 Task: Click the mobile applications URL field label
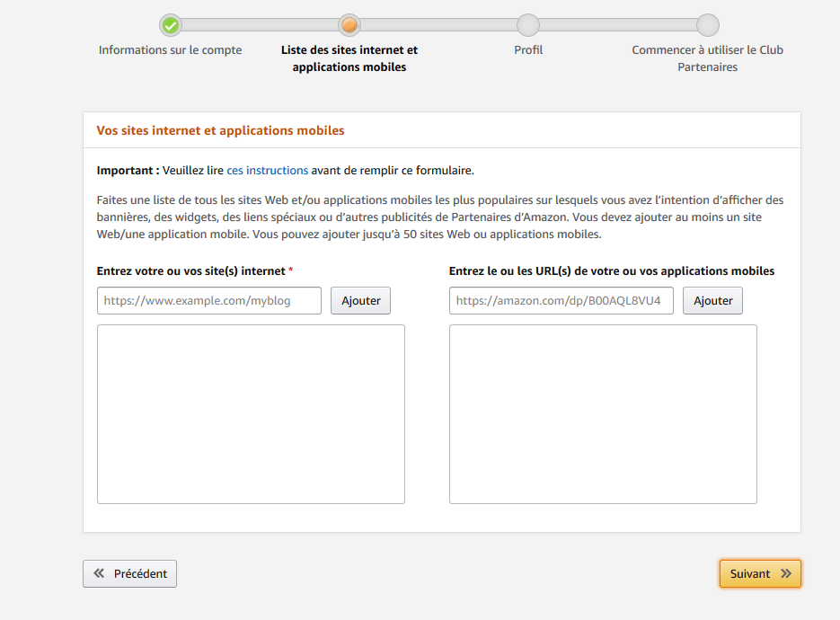611,270
